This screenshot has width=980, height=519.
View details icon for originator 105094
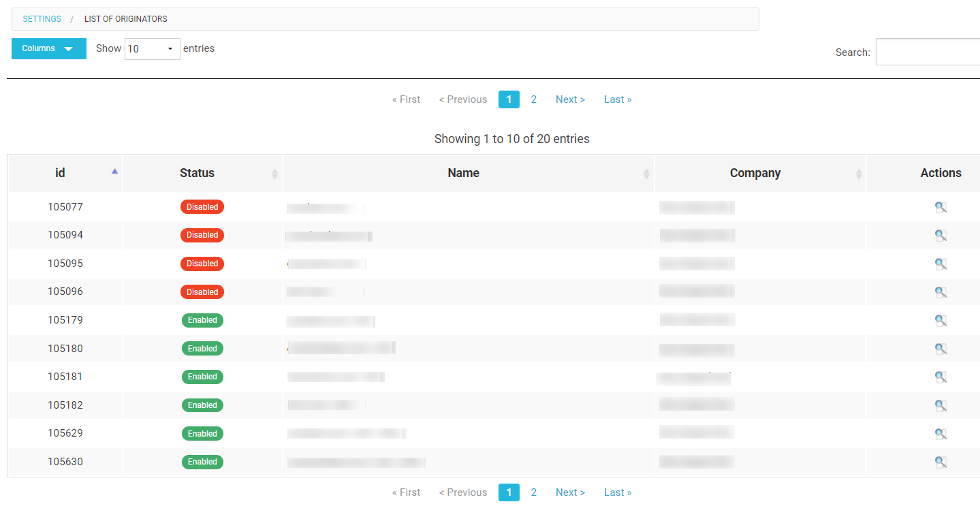tap(941, 236)
